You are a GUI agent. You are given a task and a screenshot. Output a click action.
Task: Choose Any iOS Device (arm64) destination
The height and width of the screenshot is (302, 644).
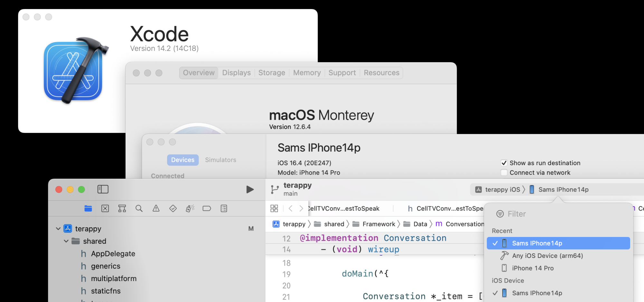pyautogui.click(x=558, y=256)
